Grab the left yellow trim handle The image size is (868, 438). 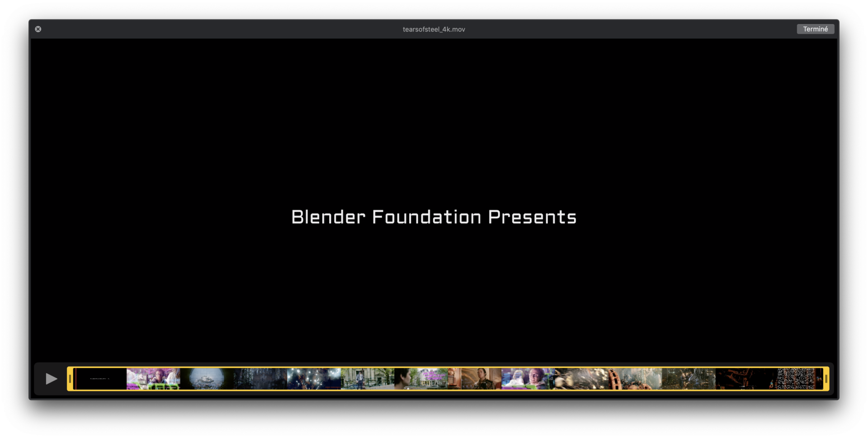coord(70,379)
